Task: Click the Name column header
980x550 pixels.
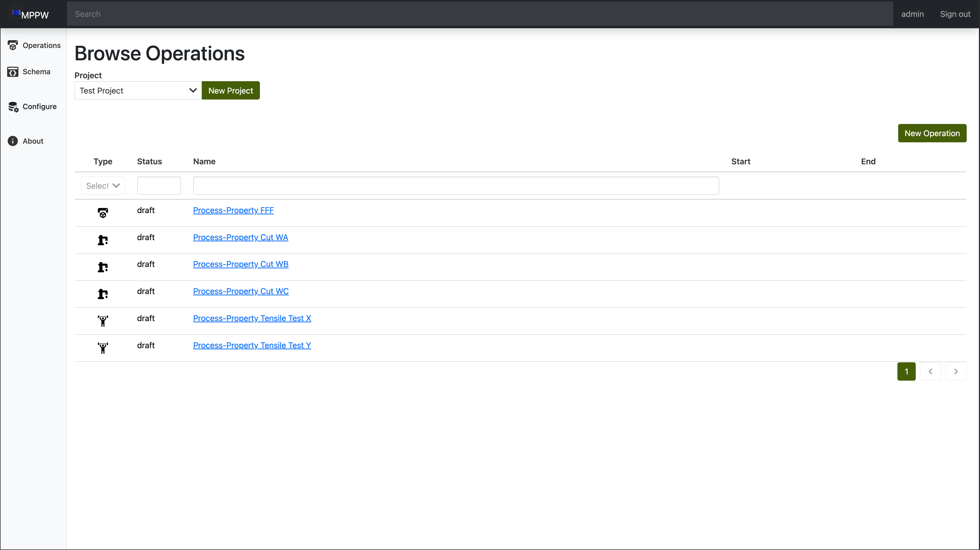Action: [x=204, y=162]
